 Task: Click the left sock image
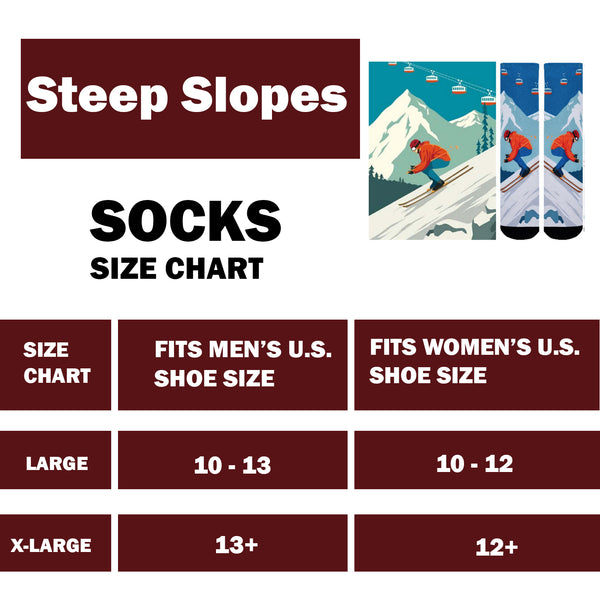tap(520, 150)
